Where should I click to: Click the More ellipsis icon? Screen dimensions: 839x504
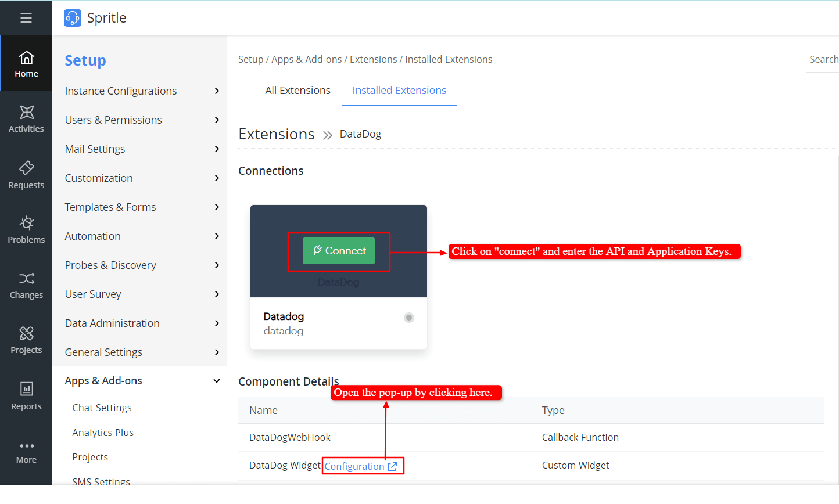tap(26, 446)
